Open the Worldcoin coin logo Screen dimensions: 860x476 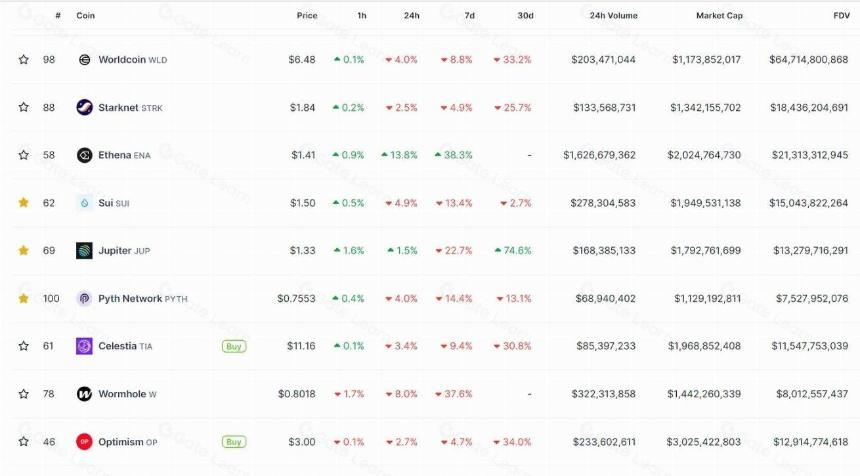coord(84,60)
